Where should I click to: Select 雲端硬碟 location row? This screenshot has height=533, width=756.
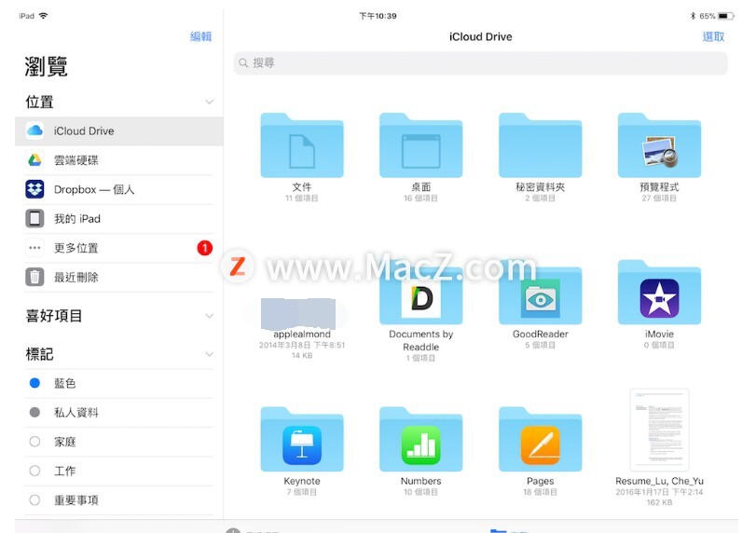(x=119, y=160)
